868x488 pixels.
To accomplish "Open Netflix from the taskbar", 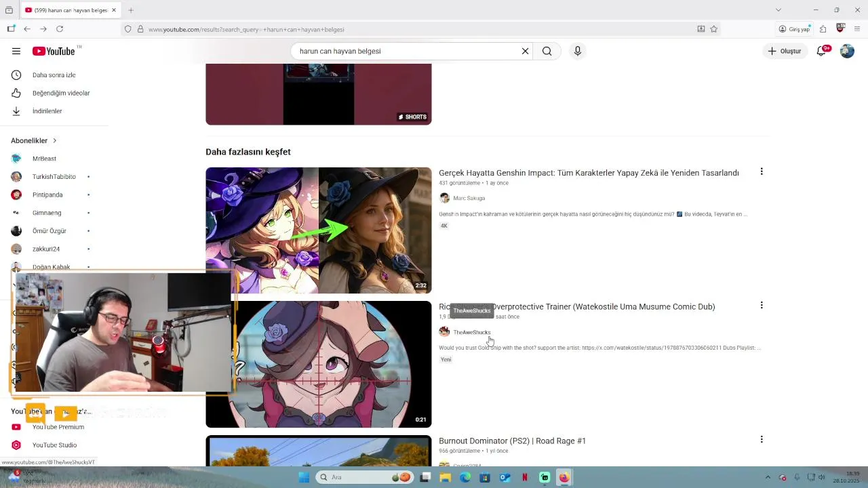I will point(525,477).
